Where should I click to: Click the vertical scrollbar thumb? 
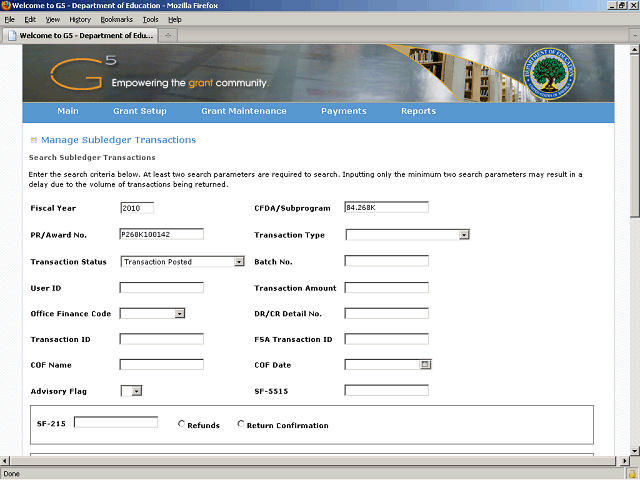point(634,137)
